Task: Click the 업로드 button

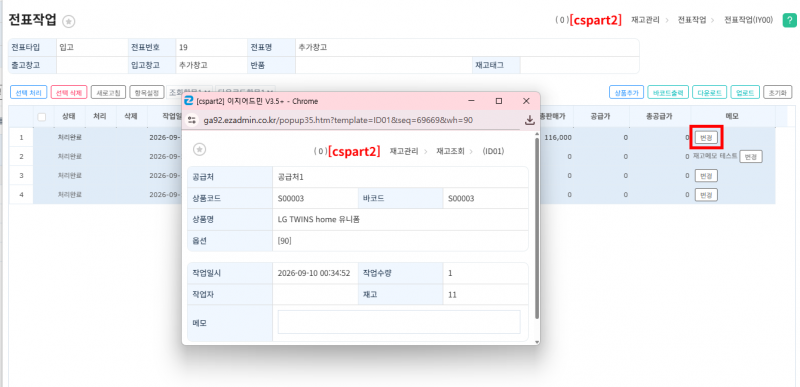Action: pyautogui.click(x=745, y=92)
